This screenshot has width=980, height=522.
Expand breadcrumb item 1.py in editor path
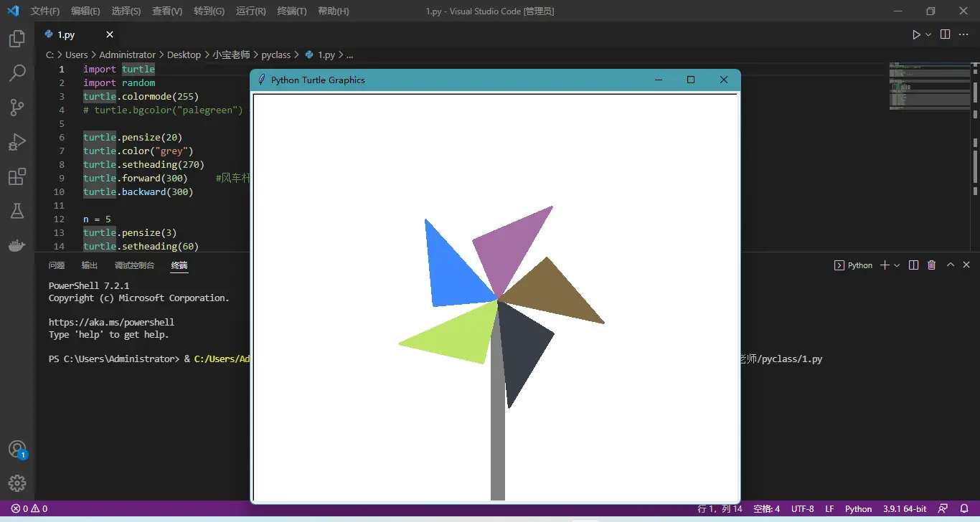point(326,54)
